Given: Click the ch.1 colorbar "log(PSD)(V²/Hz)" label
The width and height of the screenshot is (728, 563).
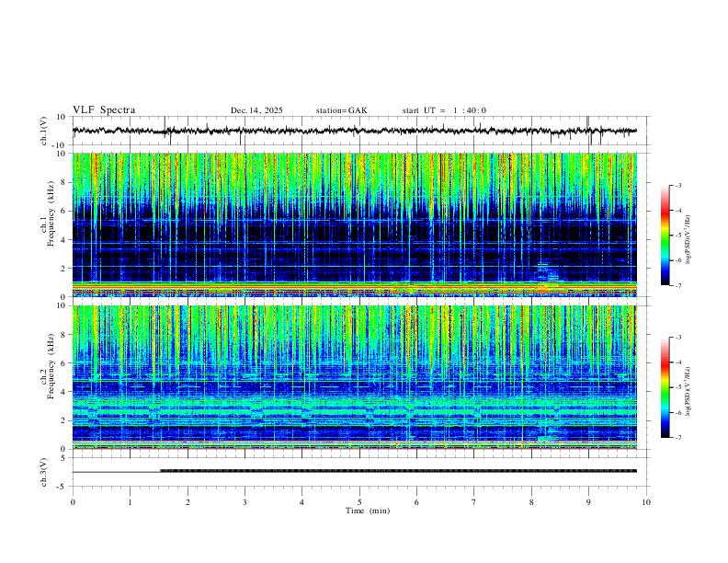Looking at the screenshot, I should click(x=688, y=239).
